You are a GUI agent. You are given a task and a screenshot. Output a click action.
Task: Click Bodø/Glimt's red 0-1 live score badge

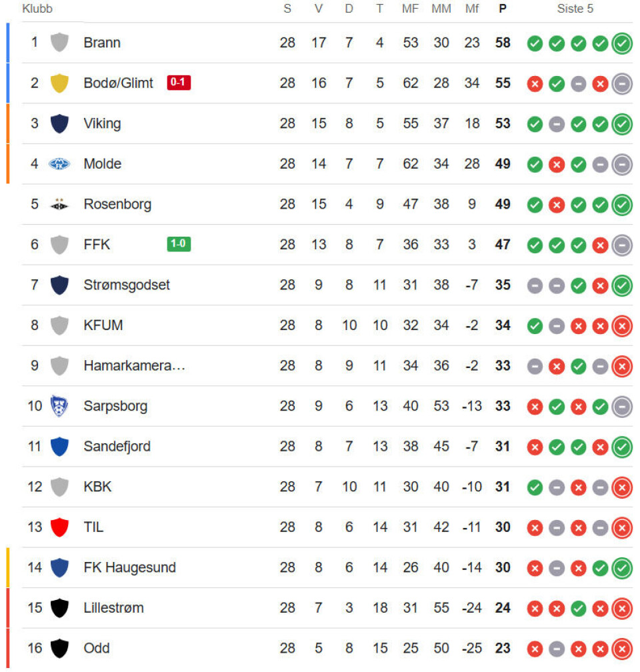179,83
